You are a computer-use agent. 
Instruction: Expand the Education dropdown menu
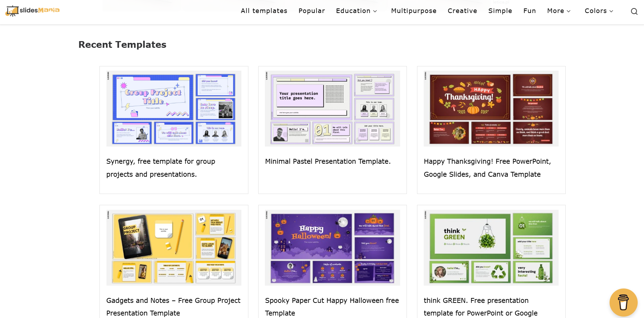click(x=356, y=11)
